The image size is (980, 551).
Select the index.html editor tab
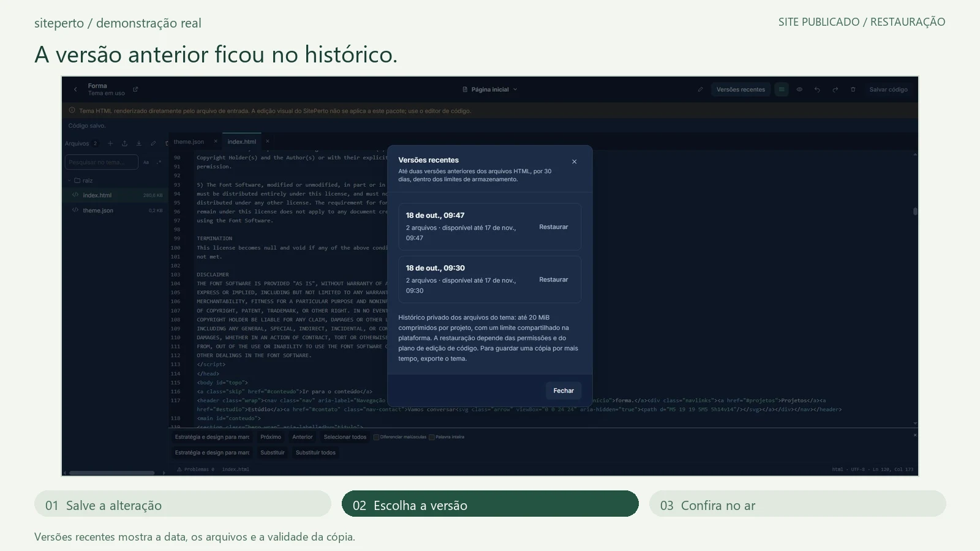coord(242,141)
